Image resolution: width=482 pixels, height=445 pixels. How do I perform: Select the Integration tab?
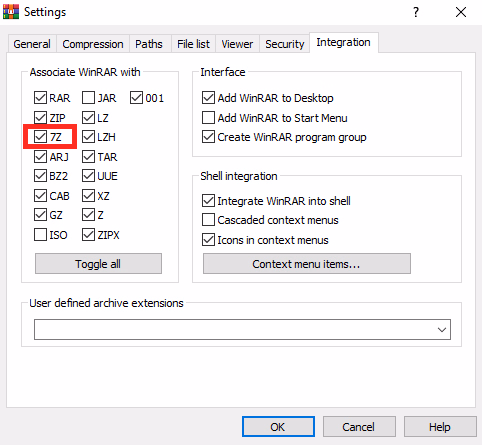(343, 42)
